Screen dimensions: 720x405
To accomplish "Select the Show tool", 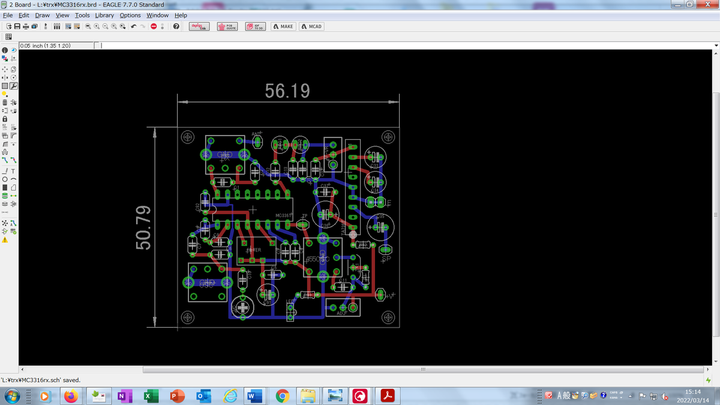I will click(13, 50).
